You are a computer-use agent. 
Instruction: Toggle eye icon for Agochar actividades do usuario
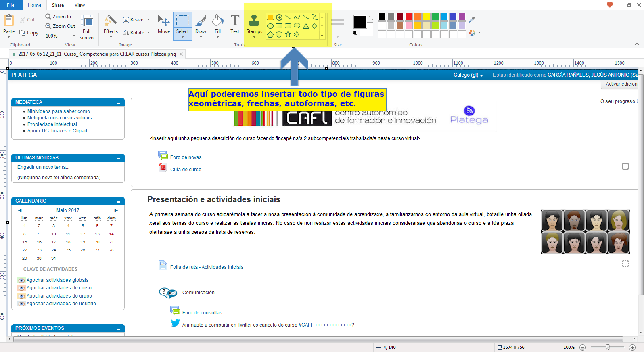point(22,304)
